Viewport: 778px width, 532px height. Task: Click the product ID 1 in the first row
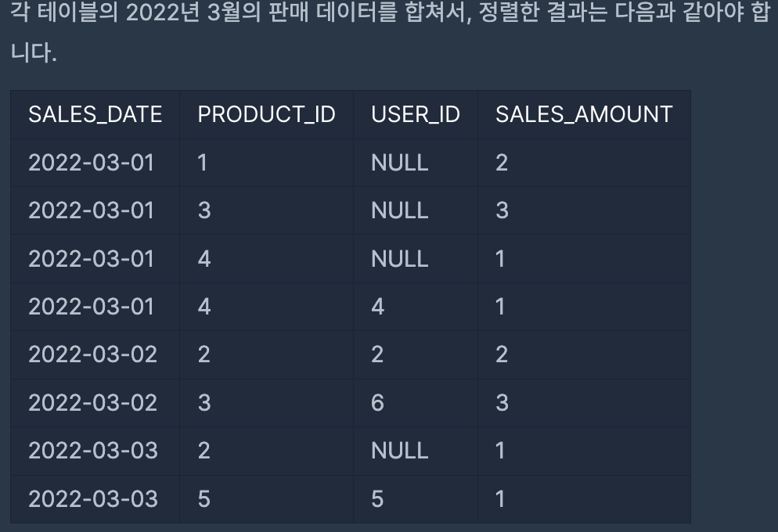click(202, 163)
